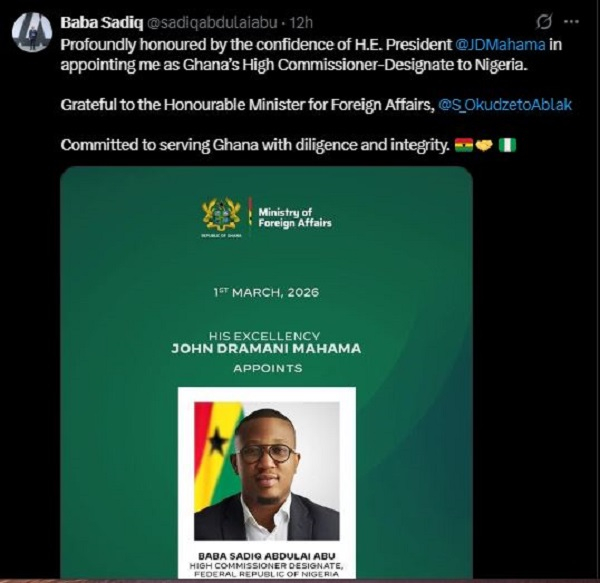Click Baba Sadiq's profile avatar
600x583 pixels.
point(31,31)
